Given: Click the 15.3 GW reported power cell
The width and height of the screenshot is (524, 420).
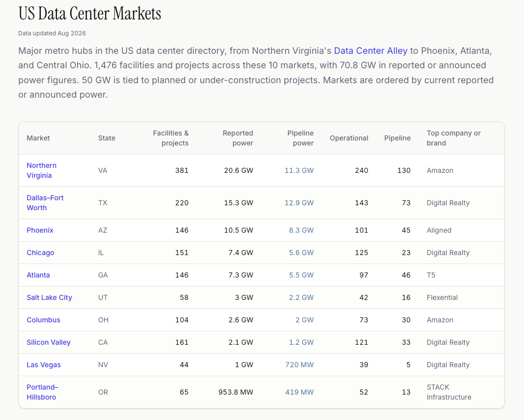Looking at the screenshot, I should click(x=239, y=203).
